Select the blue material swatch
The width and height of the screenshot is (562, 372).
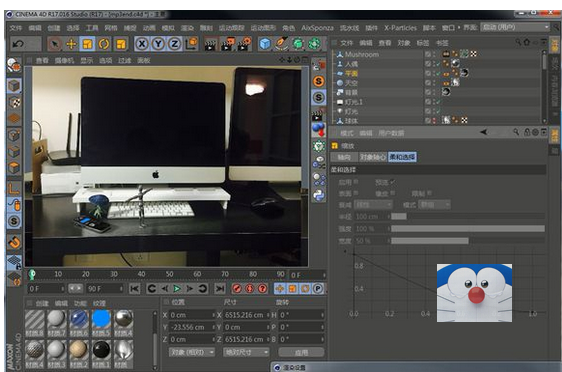coord(101,319)
